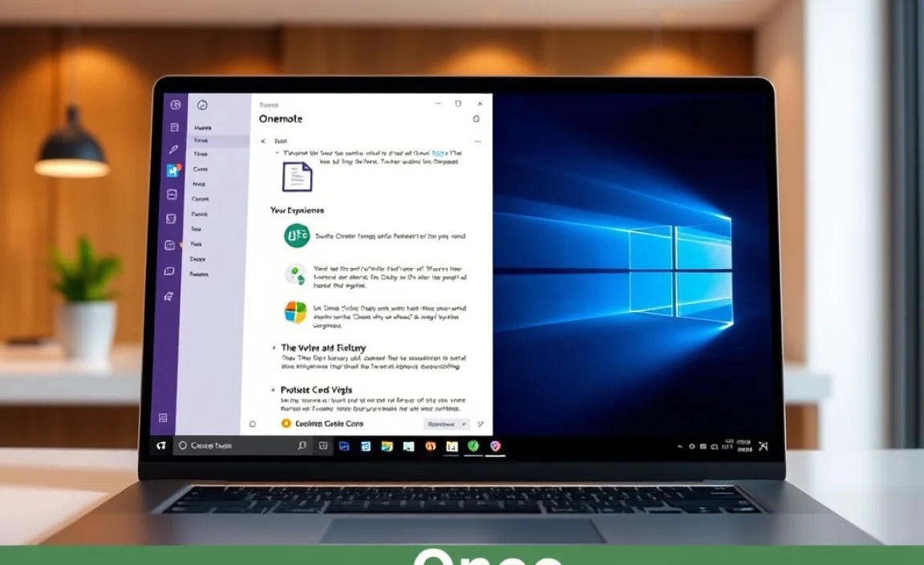The image size is (924, 565).
Task: Click the icon below the chat bubble icon
Action: 168,296
